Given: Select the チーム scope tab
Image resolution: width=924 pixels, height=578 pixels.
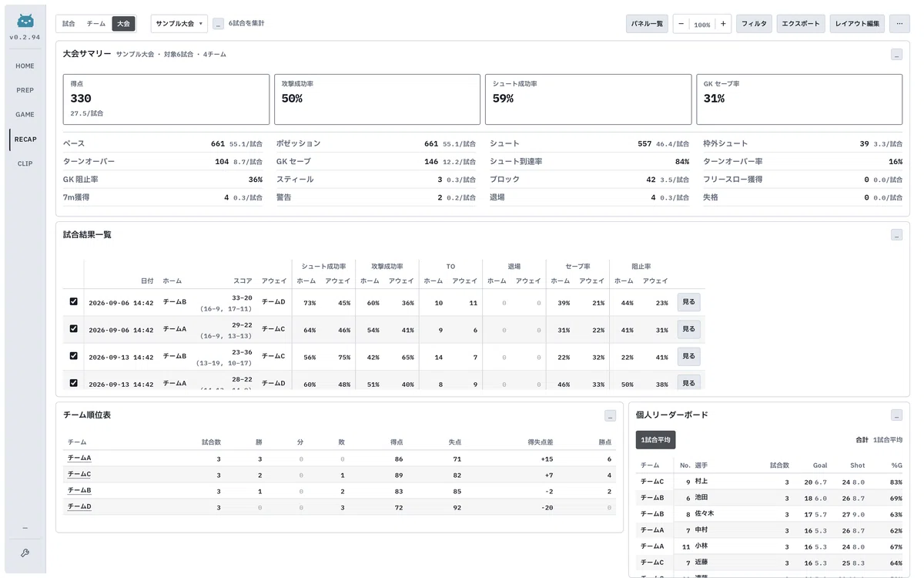Looking at the screenshot, I should coord(96,24).
